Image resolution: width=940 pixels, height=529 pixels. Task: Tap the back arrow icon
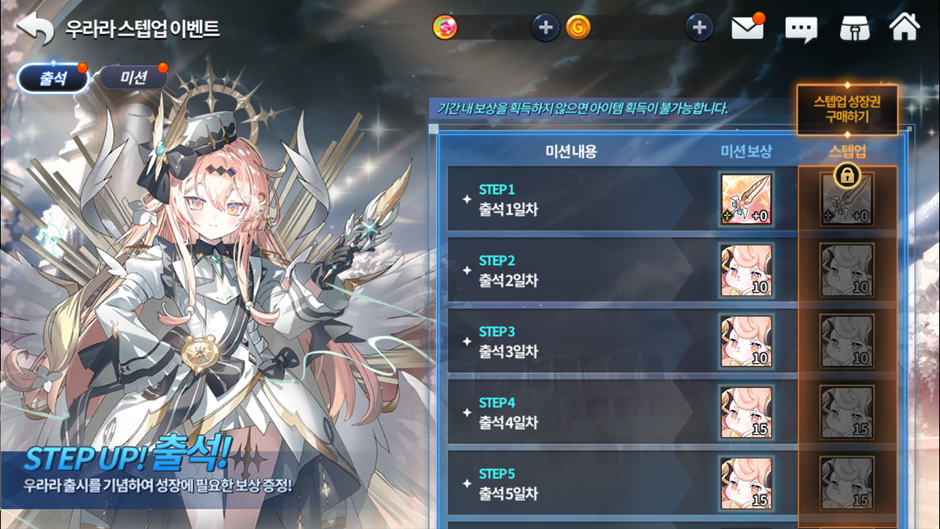(35, 28)
